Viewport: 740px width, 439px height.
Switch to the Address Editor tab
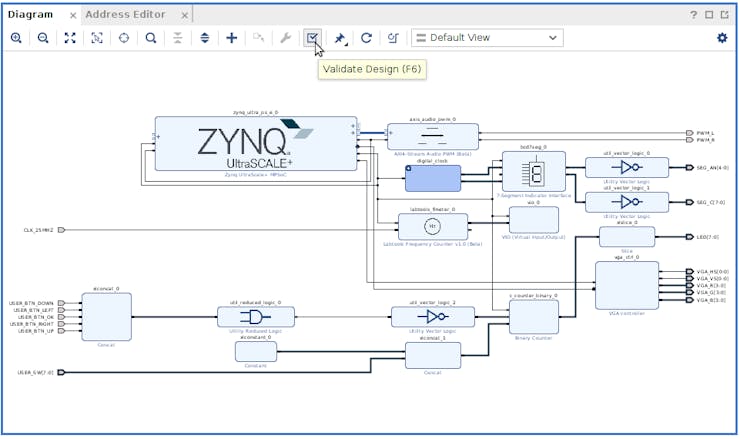click(x=126, y=15)
